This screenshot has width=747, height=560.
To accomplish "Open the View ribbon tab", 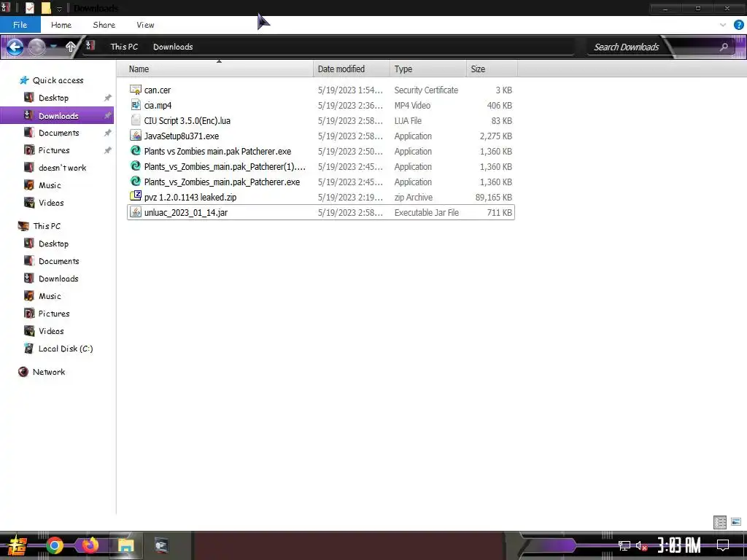I will 145,25.
